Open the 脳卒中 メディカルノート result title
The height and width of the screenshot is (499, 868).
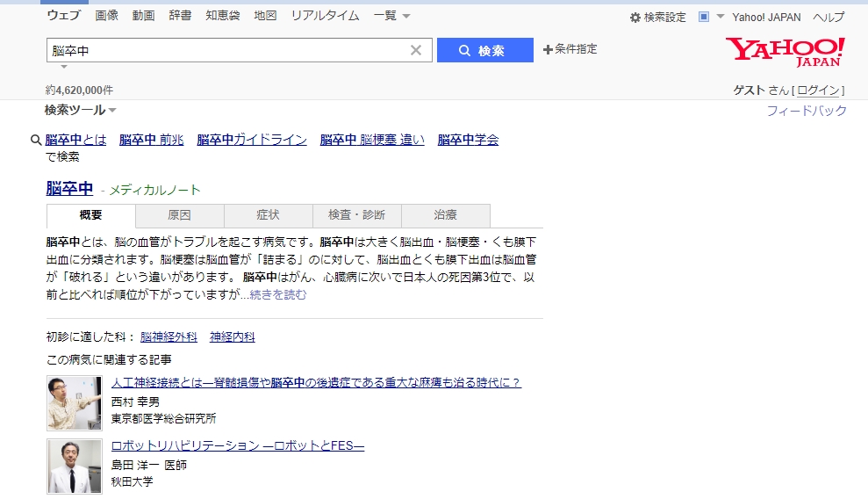69,189
